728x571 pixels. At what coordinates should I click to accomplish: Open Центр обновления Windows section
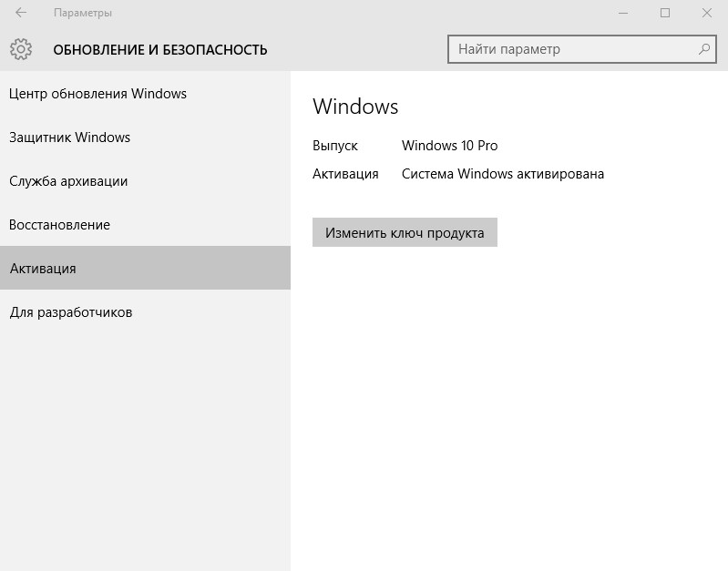[98, 94]
